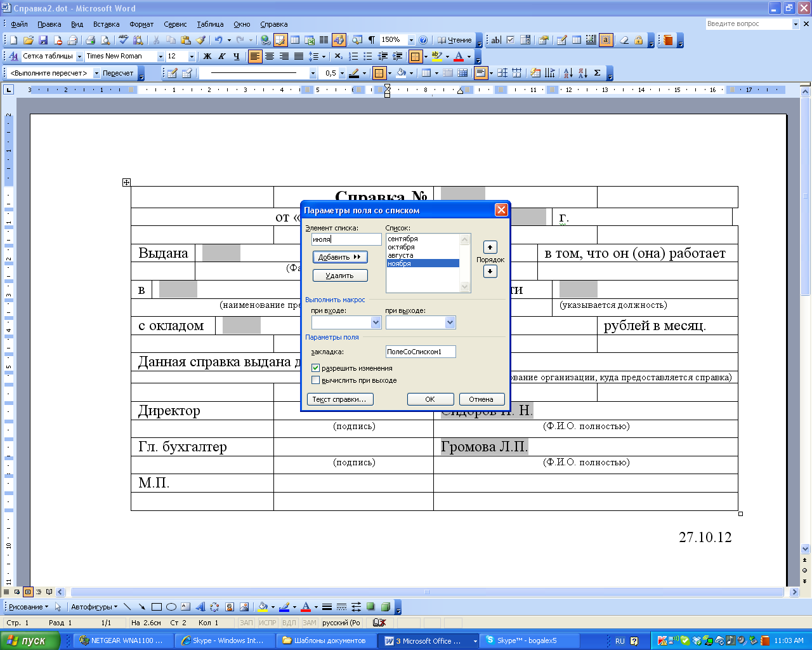The image size is (812, 650).
Task: Open the Формат menu
Action: coord(141,24)
